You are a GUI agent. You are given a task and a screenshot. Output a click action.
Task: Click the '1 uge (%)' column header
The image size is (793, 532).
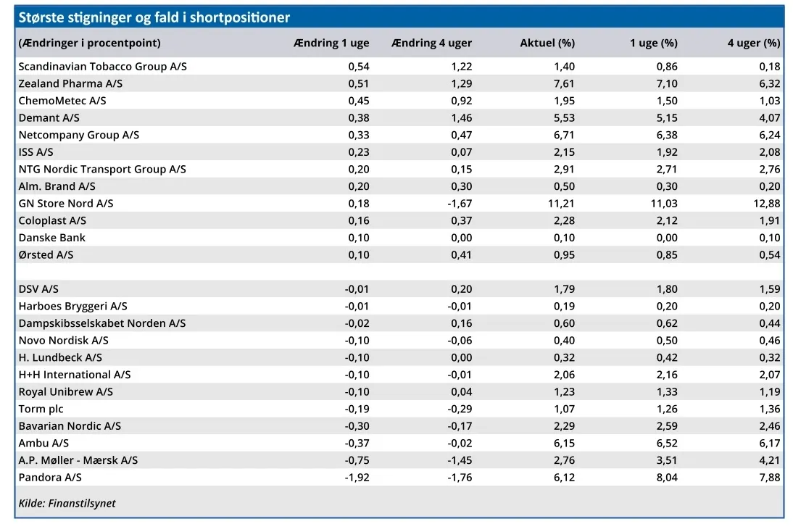pos(654,43)
